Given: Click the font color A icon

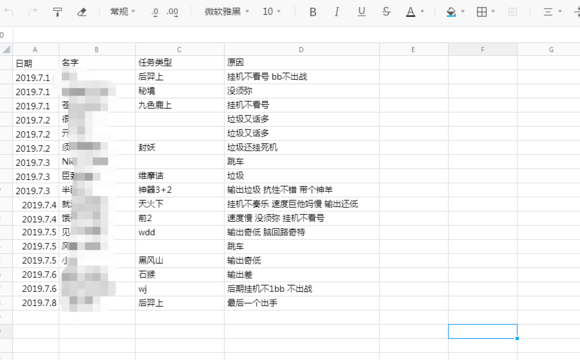Looking at the screenshot, I should click(410, 12).
